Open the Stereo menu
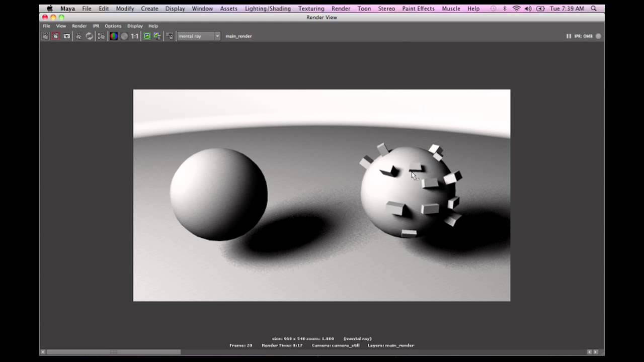 click(x=386, y=9)
